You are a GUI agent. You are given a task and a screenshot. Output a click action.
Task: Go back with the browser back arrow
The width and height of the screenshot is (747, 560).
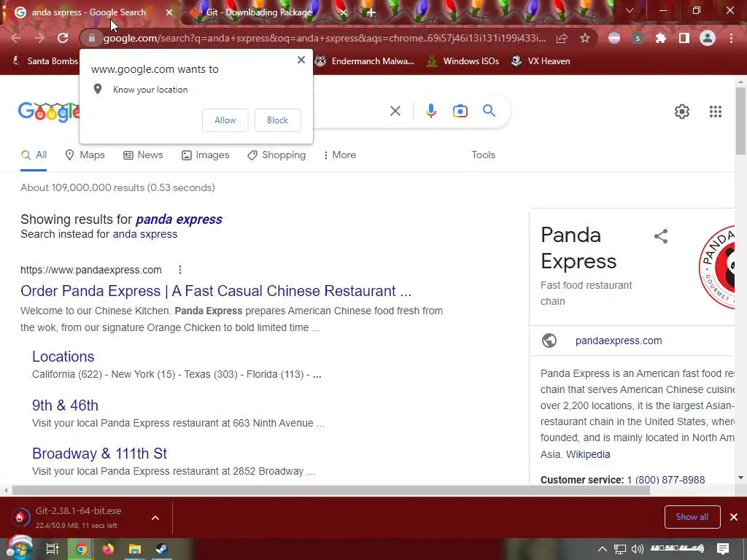point(16,38)
